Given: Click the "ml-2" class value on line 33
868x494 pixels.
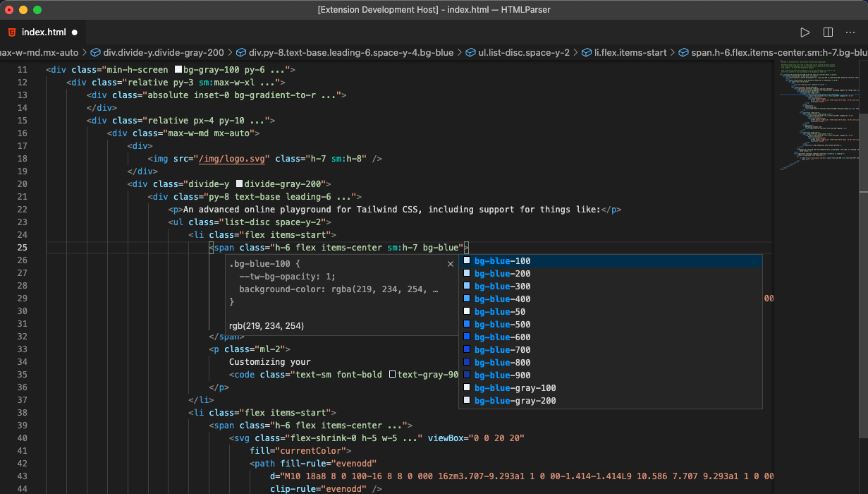Looking at the screenshot, I should point(270,349).
